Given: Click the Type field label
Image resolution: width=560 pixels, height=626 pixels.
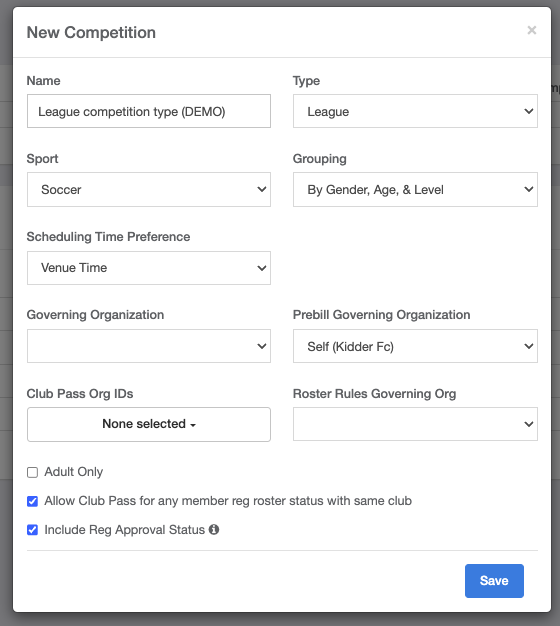Looking at the screenshot, I should (x=307, y=81).
